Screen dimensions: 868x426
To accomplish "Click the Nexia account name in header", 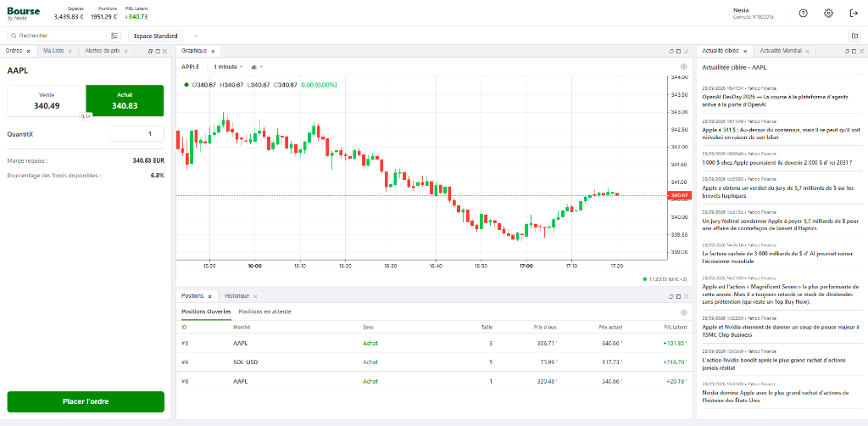I will [x=741, y=10].
